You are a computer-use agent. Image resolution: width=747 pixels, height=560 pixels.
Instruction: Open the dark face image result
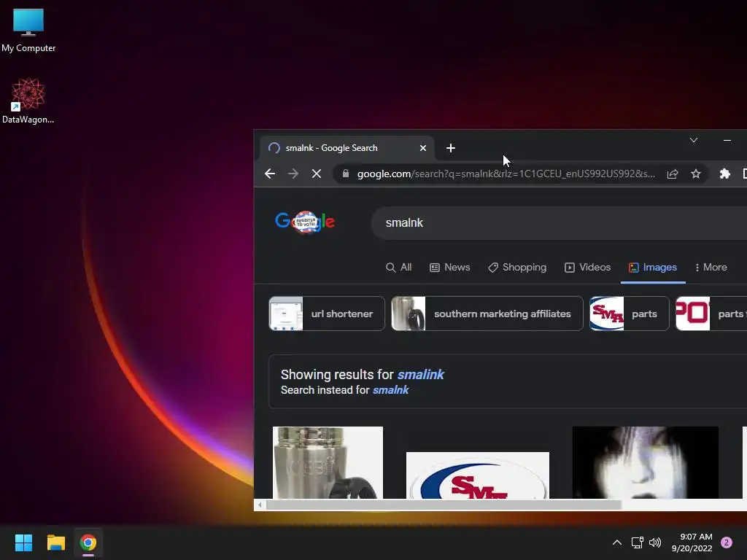click(x=645, y=462)
